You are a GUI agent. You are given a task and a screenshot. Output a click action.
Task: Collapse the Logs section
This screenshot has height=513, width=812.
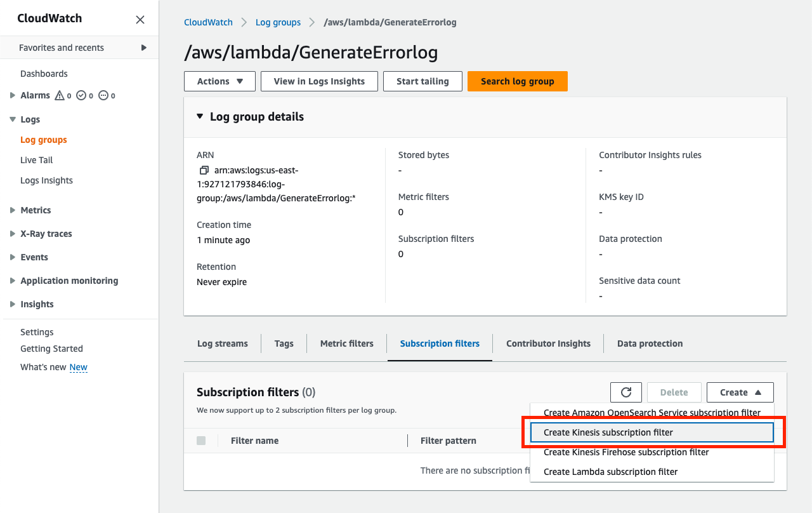[13, 119]
